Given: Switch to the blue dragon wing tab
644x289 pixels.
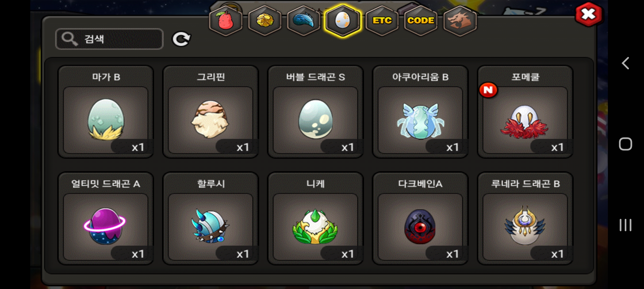Looking at the screenshot, I should click(x=304, y=21).
